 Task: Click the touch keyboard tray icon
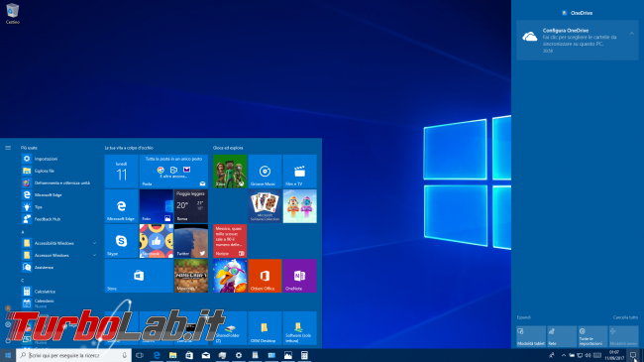(x=597, y=355)
